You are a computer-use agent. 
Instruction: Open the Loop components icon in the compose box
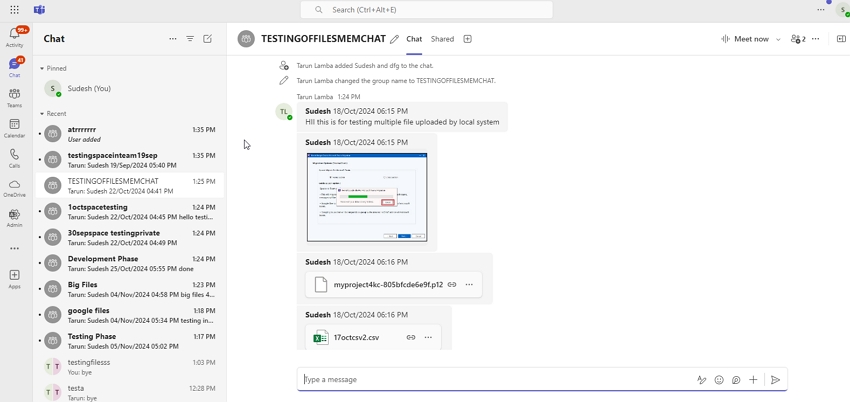click(736, 380)
